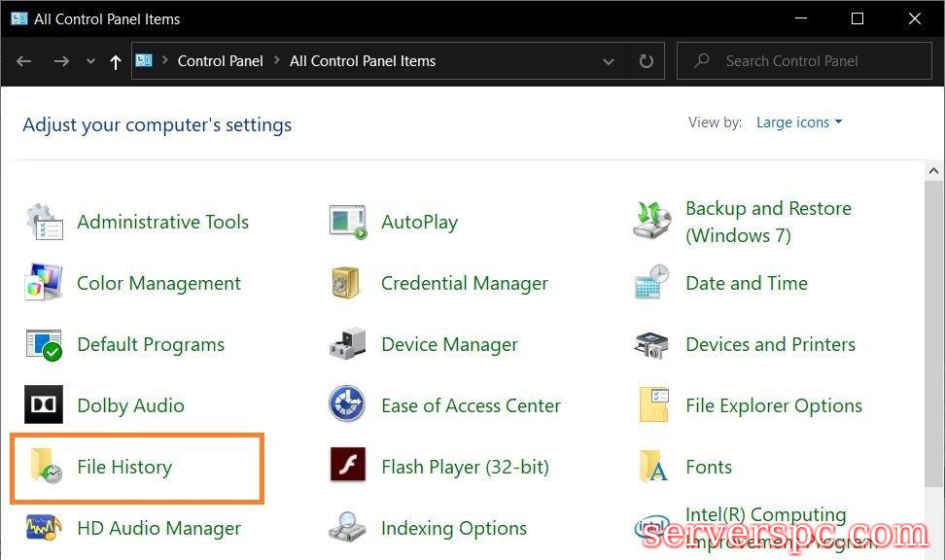Open the Backup and Restore (Windows 7) link
Screen dimensions: 945x560
767,222
